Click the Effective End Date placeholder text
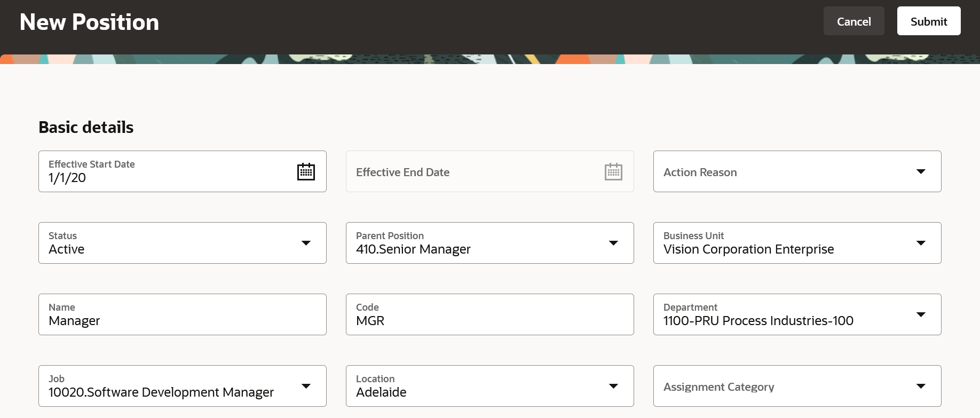 click(x=402, y=172)
